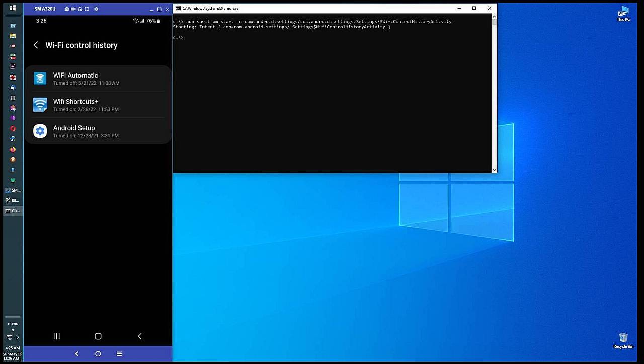
Task: Tap Android recent apps button on black navigation bar
Action: click(x=57, y=336)
